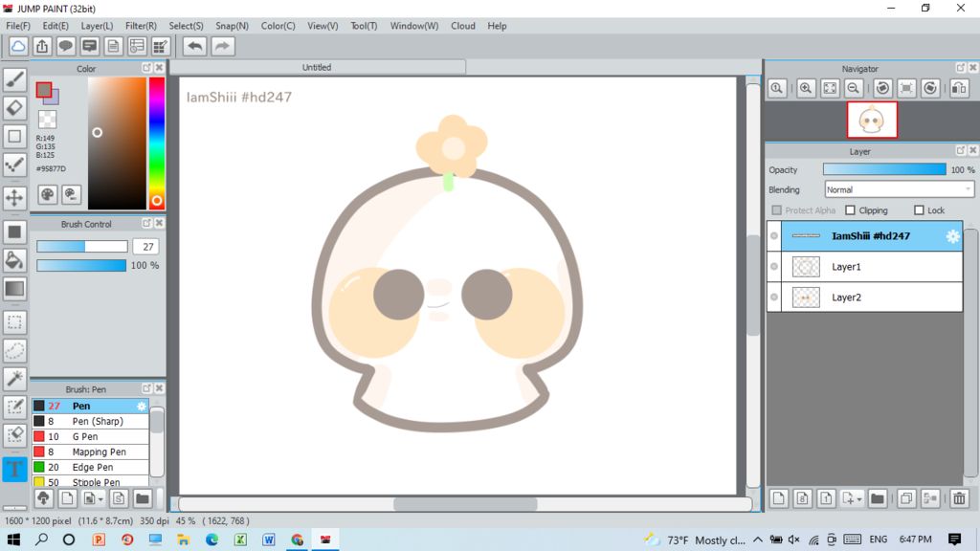Screen dimensions: 980x551
Task: Choose the Lasso selection tool
Action: click(x=14, y=350)
